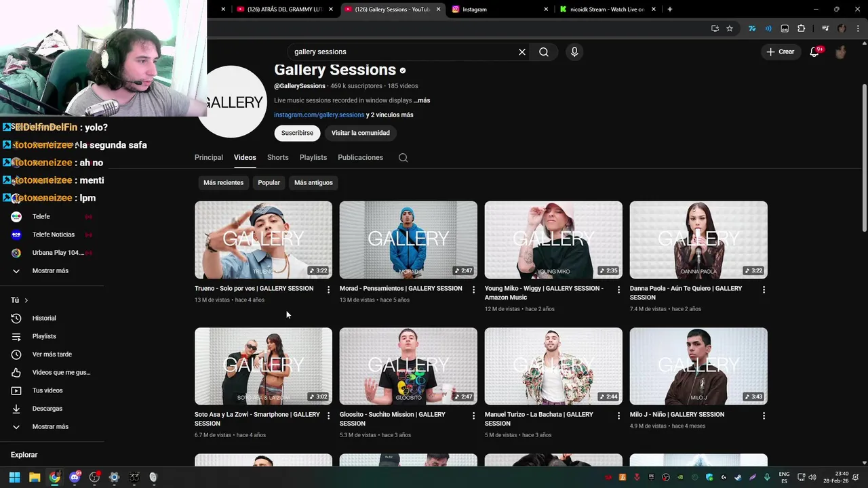Screen dimensions: 868x488
Task: Switch to nicoidk Stream browser tab
Action: pyautogui.click(x=607, y=9)
